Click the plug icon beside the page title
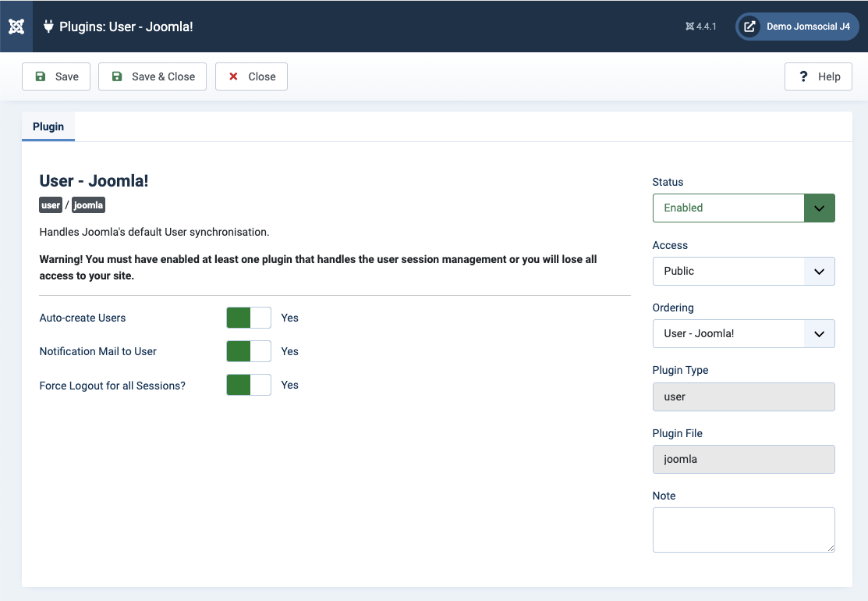Image resolution: width=868 pixels, height=601 pixels. (x=48, y=27)
